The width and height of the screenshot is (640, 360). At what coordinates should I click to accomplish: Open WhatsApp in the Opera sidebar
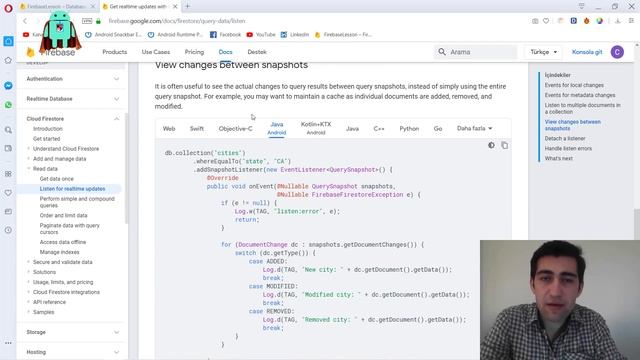[x=8, y=105]
